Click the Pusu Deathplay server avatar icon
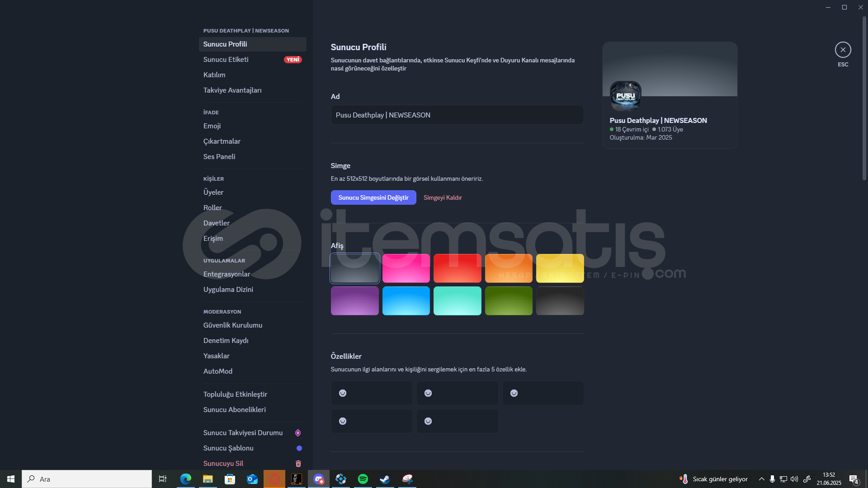The image size is (868, 488). tap(625, 96)
